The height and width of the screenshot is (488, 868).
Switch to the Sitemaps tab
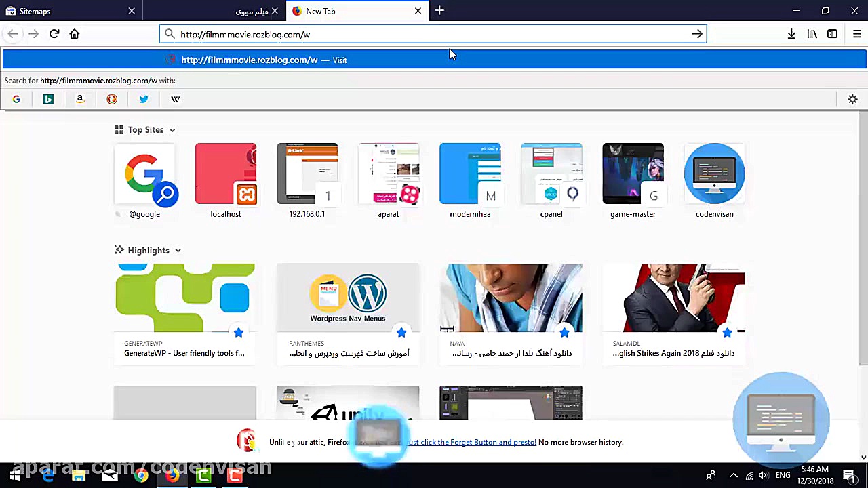pos(71,11)
